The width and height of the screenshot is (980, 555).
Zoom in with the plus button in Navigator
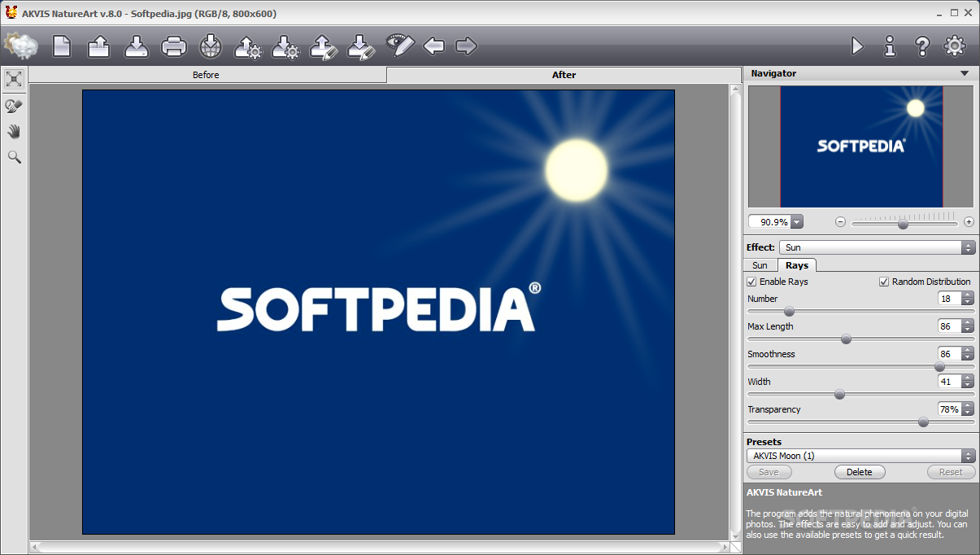click(969, 222)
